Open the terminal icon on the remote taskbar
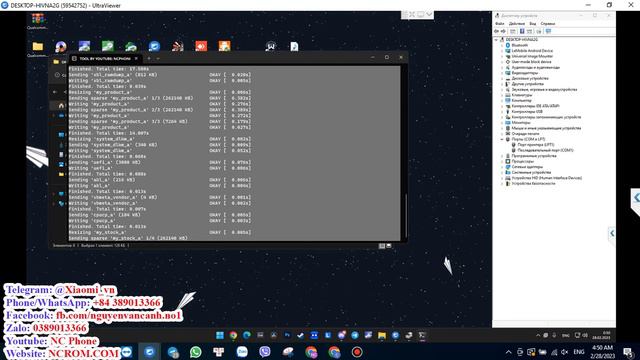 (x=422, y=336)
